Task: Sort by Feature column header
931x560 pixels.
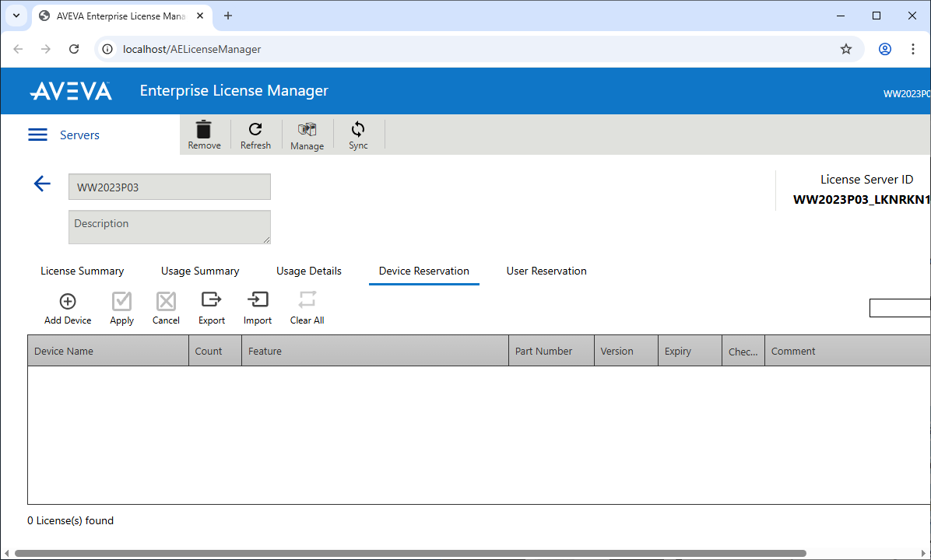Action: click(375, 352)
